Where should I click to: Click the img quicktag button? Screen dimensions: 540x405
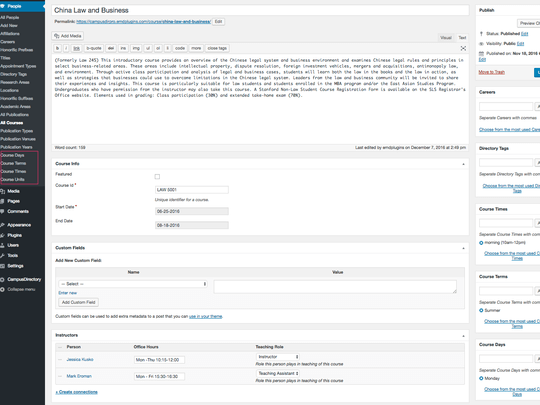click(x=136, y=48)
